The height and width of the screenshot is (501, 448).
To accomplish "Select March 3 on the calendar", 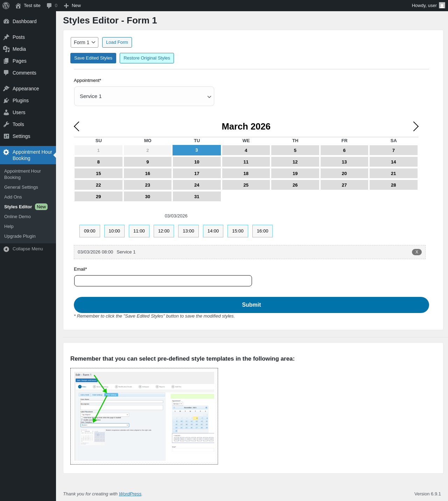I will (x=197, y=150).
